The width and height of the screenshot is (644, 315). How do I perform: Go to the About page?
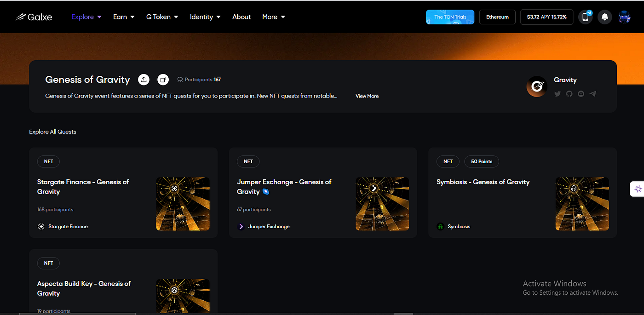[241, 17]
